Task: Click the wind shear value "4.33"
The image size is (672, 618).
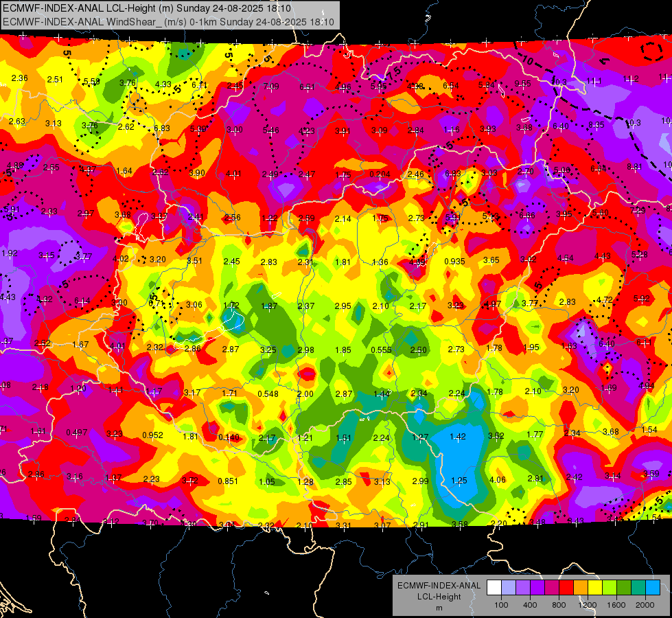Action: click(163, 84)
